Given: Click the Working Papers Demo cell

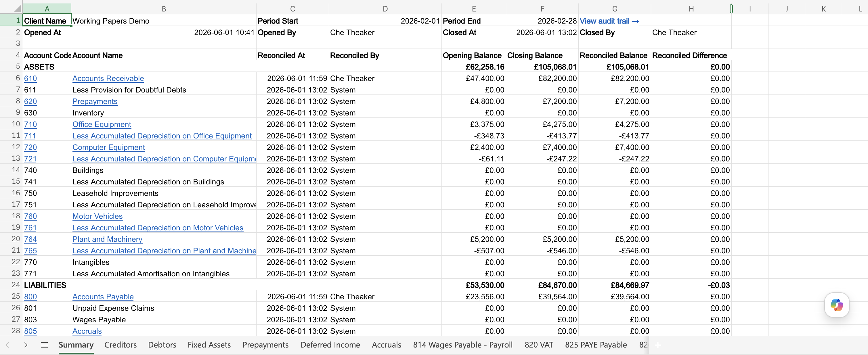Looking at the screenshot, I should click(164, 21).
